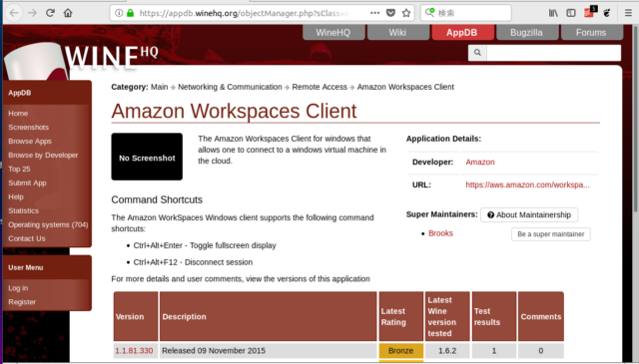Open Screenshots in the sidebar
Viewport: 639px width, 364px height.
click(29, 127)
